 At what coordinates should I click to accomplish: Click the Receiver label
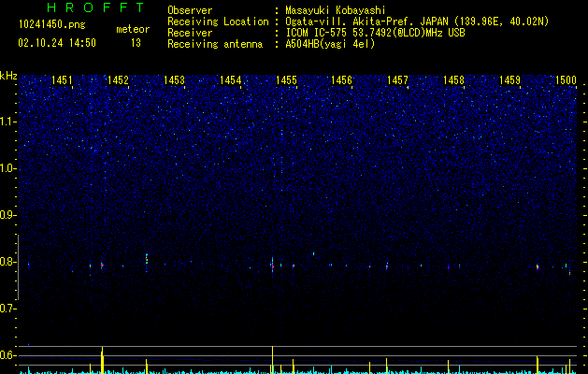pos(190,33)
